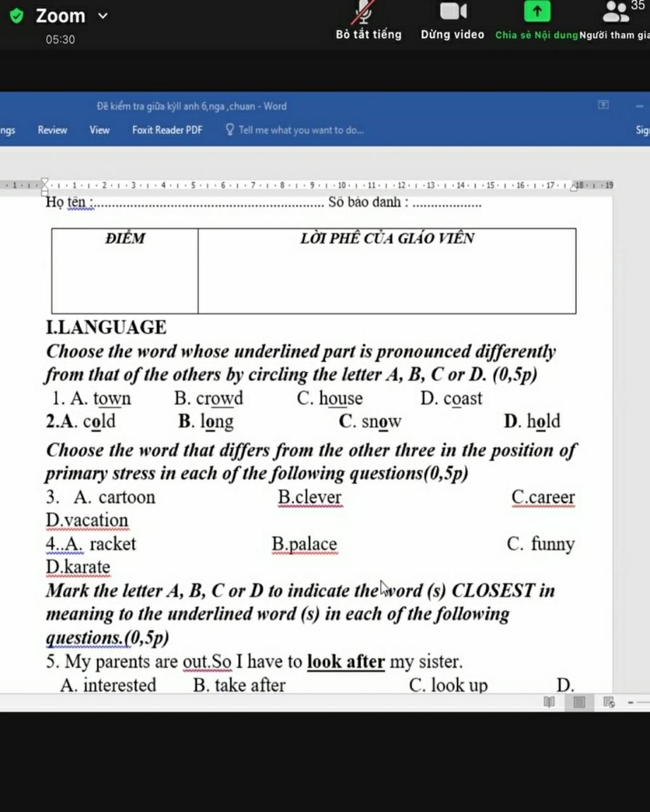Click the option "C.career"
Screen dimensions: 650x812
tap(543, 497)
